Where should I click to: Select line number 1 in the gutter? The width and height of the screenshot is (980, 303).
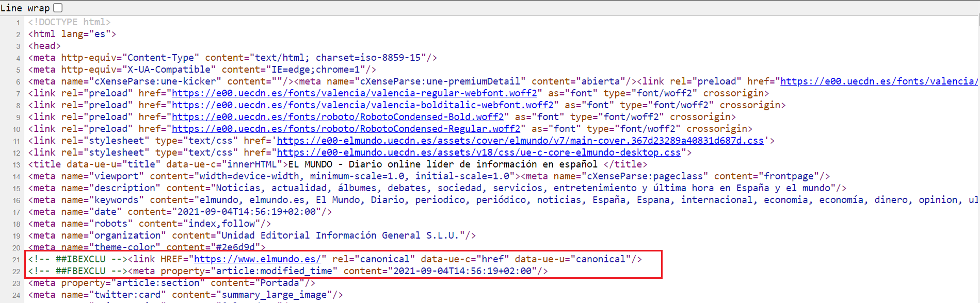coord(18,23)
